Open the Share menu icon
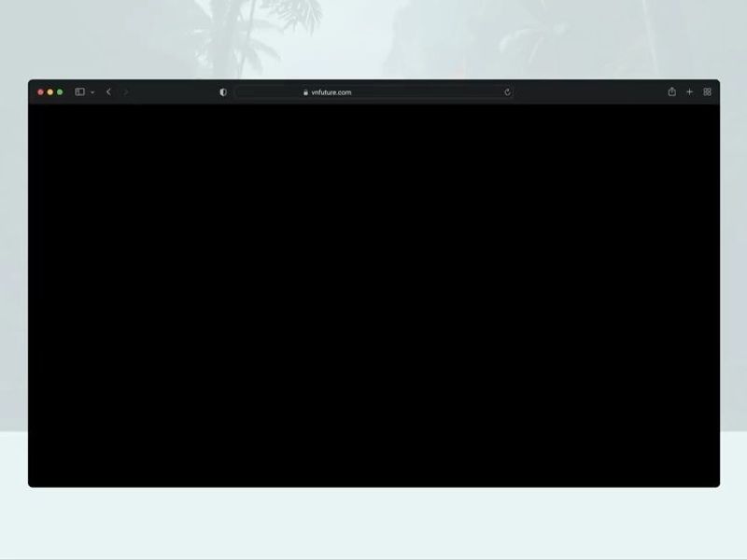 [671, 91]
